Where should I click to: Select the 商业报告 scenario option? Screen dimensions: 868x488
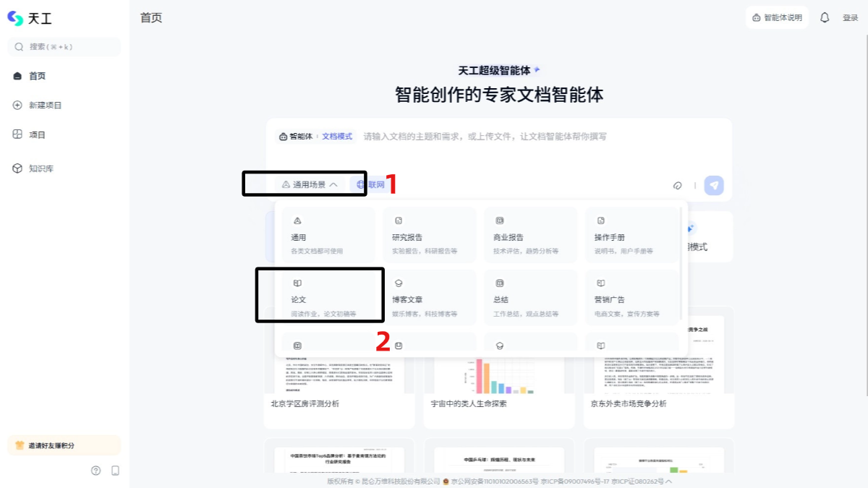(531, 235)
